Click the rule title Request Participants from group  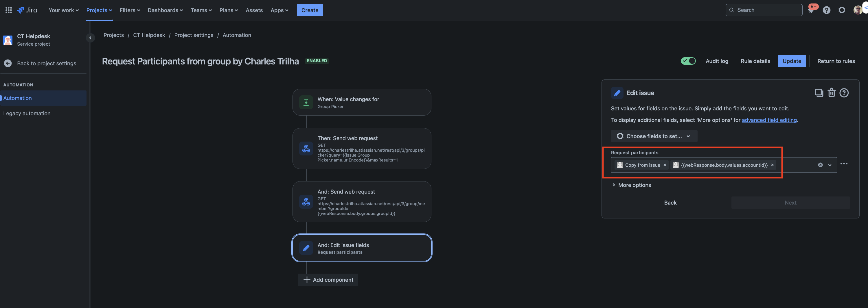[x=200, y=61]
